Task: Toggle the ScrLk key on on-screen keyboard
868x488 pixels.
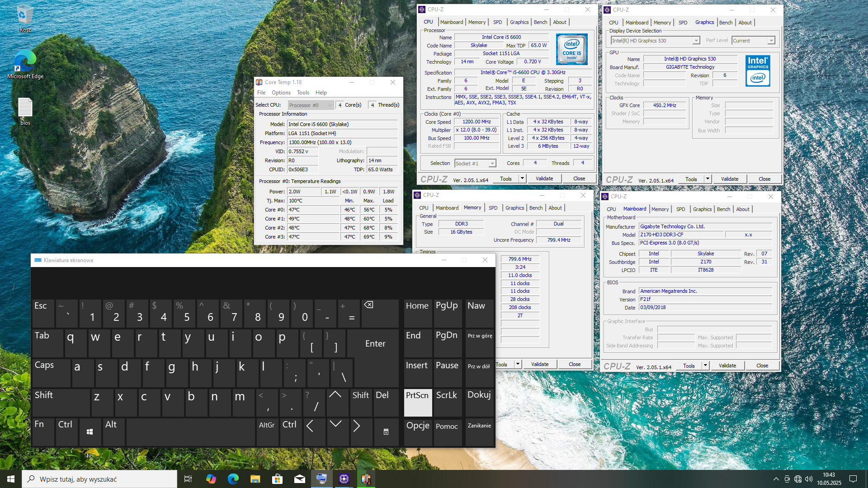Action: coord(447,402)
